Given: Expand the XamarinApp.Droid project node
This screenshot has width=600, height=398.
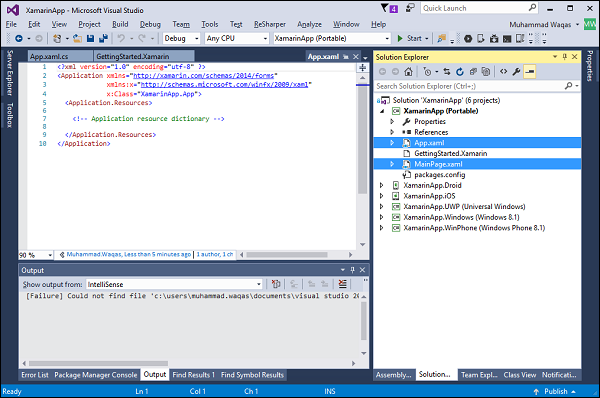Looking at the screenshot, I should point(381,185).
